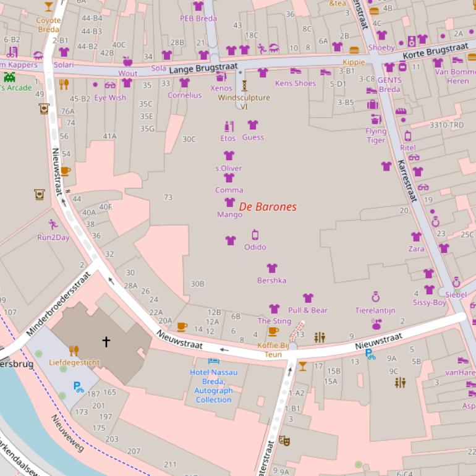Click the Koffie Bij Teun coffee cup icon
Image resolution: width=476 pixels, height=476 pixels.
pos(273,332)
